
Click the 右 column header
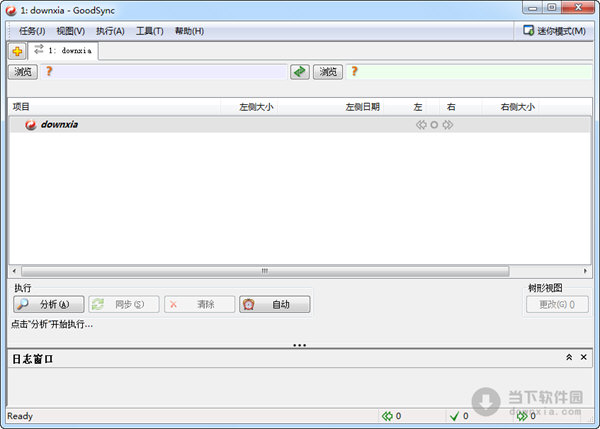[x=451, y=107]
